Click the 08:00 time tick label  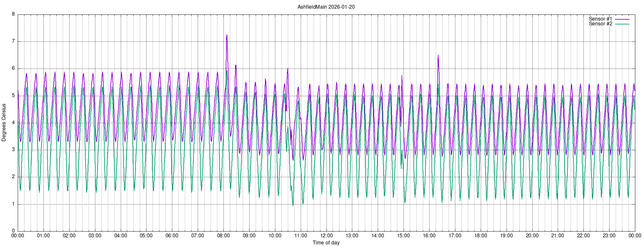tap(223, 236)
